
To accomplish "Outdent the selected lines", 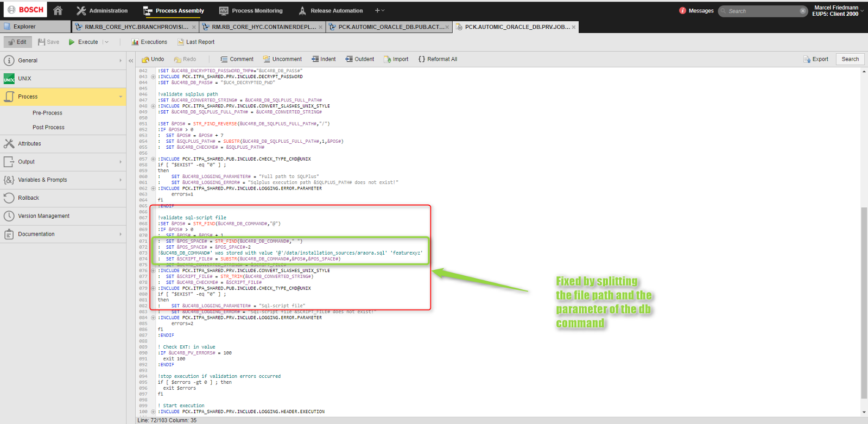I will 360,59.
